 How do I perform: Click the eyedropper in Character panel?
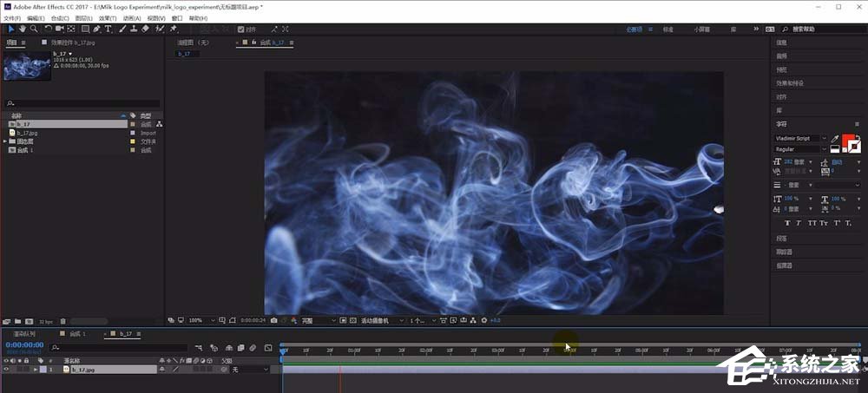pyautogui.click(x=835, y=138)
